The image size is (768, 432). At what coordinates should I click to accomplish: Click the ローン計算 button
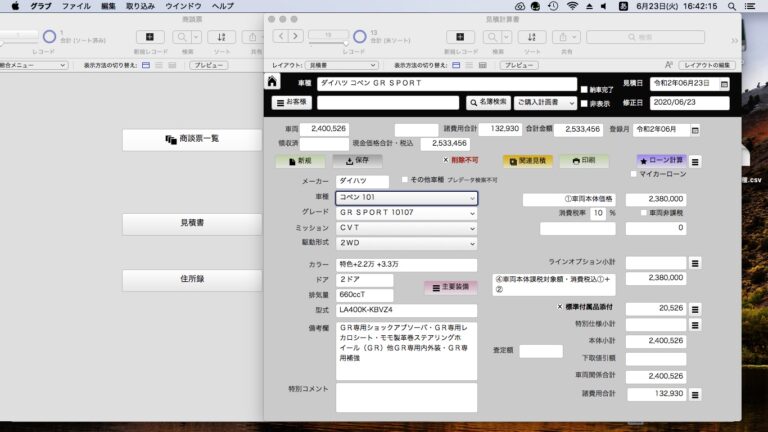point(661,161)
